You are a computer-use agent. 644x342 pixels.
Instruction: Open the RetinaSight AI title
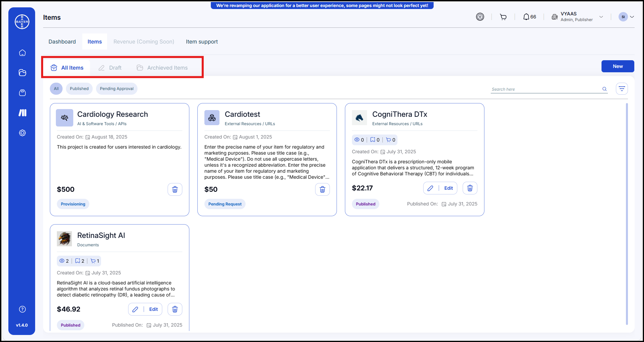tap(101, 235)
